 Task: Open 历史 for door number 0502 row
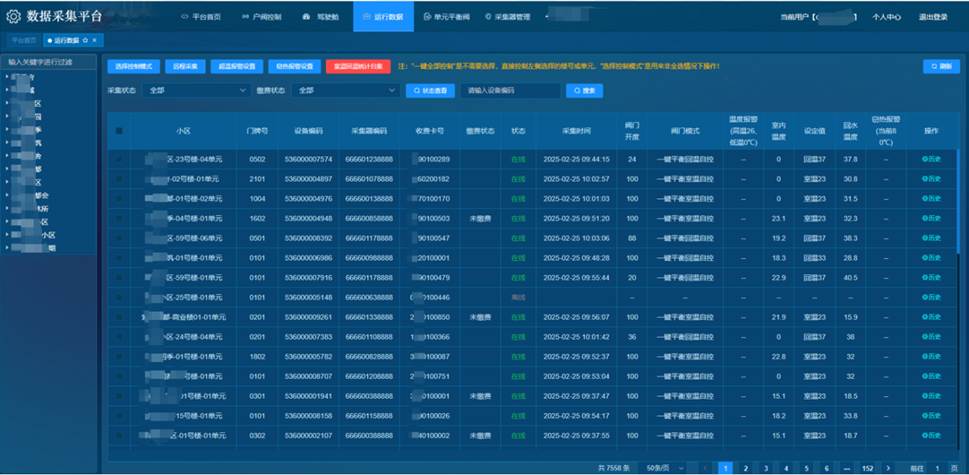pyautogui.click(x=930, y=159)
